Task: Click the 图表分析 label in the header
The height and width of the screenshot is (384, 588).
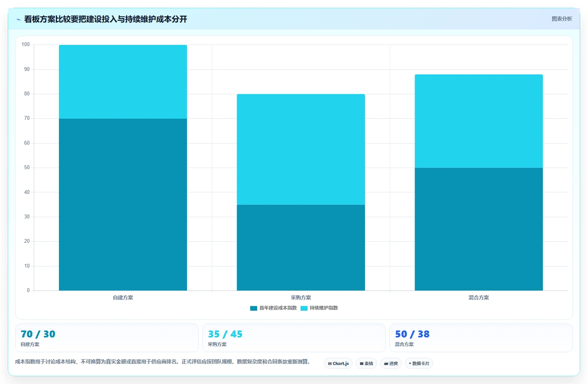Action: pos(562,19)
